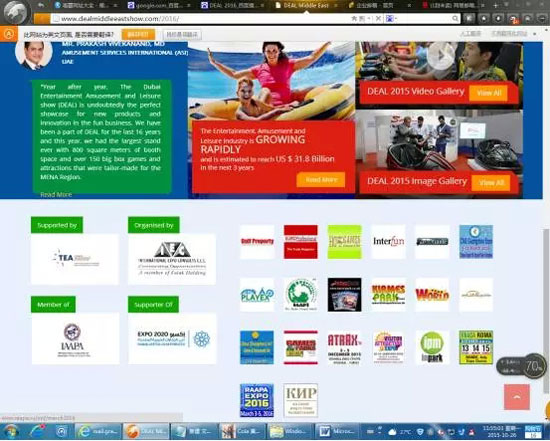Image resolution: width=550 pixels, height=441 pixels.
Task: Click the address bar URL field
Action: pyautogui.click(x=200, y=19)
